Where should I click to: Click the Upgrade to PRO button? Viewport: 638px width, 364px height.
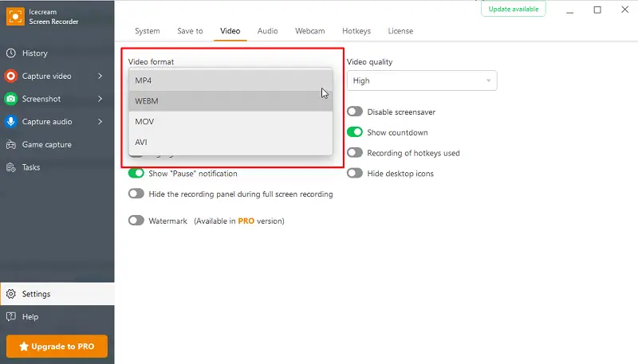(57, 346)
